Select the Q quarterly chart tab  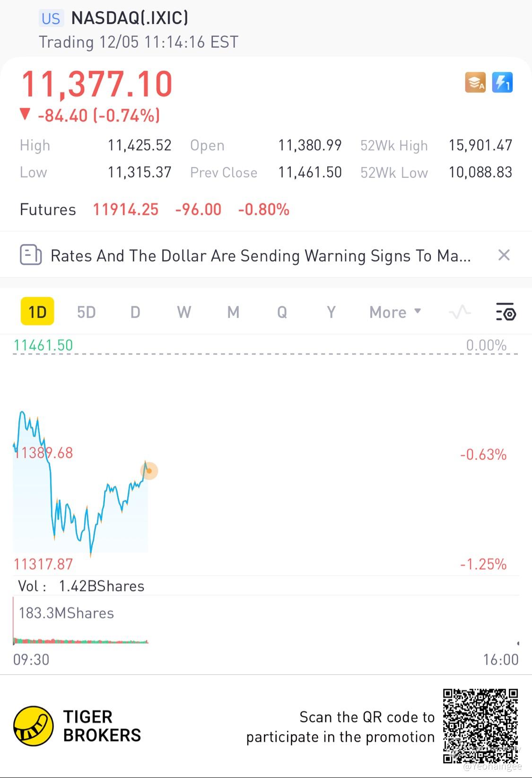[x=282, y=312]
